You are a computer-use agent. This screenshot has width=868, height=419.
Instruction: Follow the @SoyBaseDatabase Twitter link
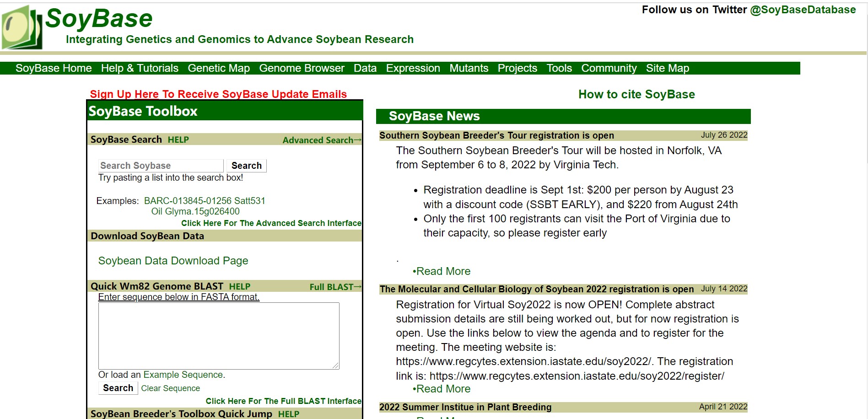(x=803, y=10)
